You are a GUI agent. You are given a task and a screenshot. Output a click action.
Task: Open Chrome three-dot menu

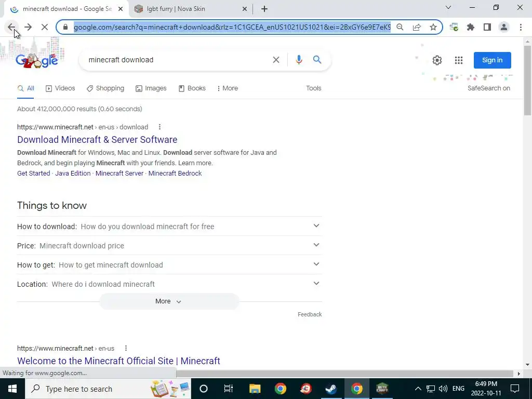(521, 27)
